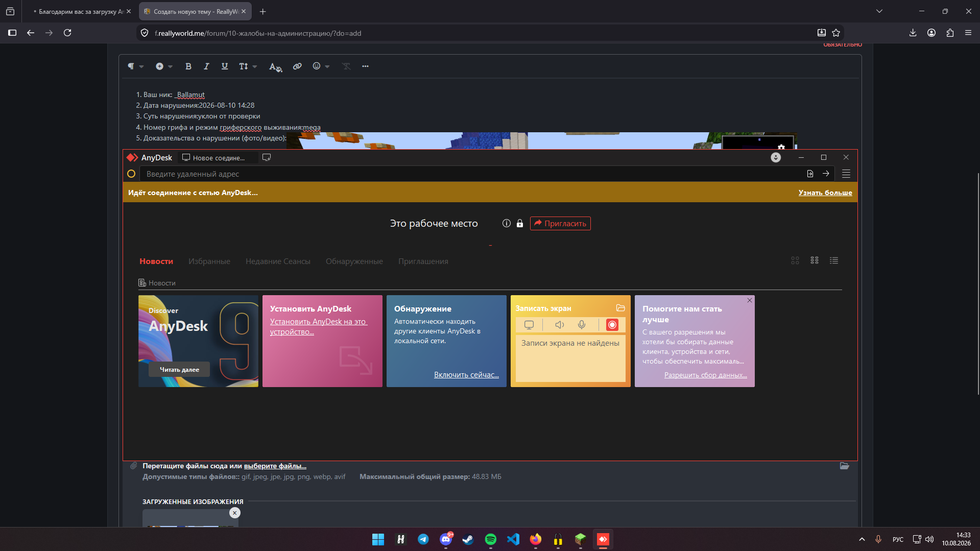Toggle speaker audio capture in recording card
Screen dimensions: 980x551
coord(560,325)
